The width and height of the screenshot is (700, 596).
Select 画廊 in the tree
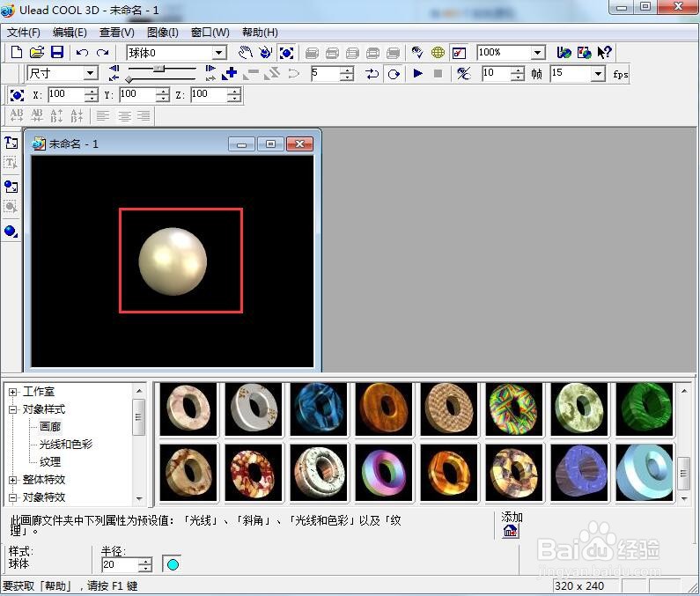[50, 427]
